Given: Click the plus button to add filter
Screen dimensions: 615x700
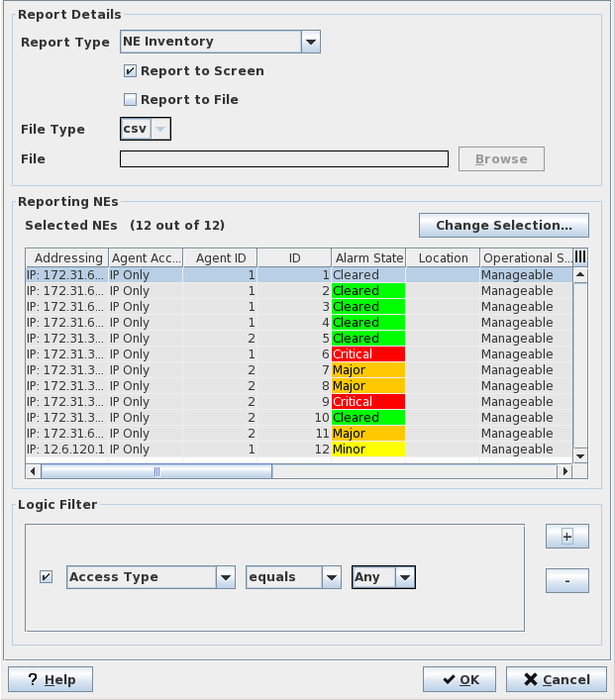Looking at the screenshot, I should (x=566, y=536).
